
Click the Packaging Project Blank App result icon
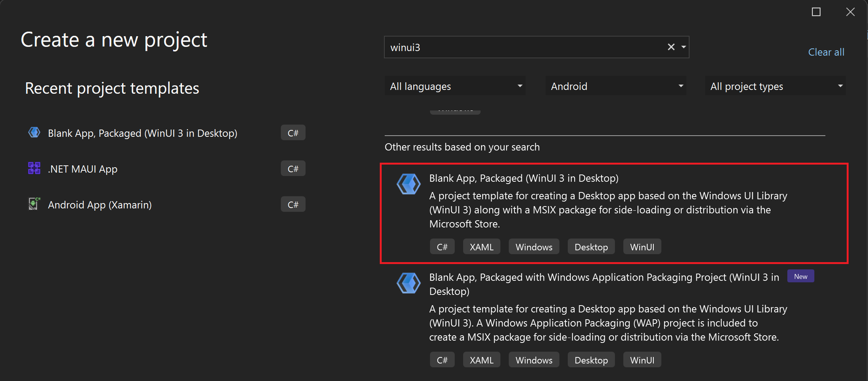[x=408, y=283]
